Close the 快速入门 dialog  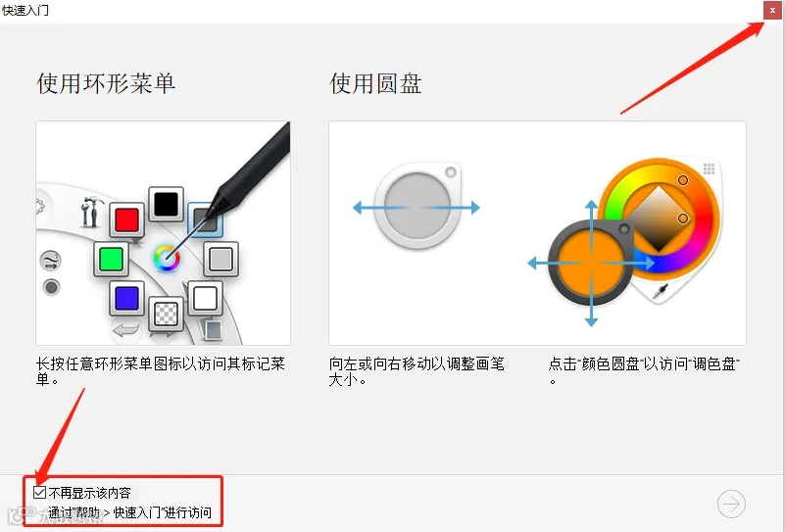(772, 10)
